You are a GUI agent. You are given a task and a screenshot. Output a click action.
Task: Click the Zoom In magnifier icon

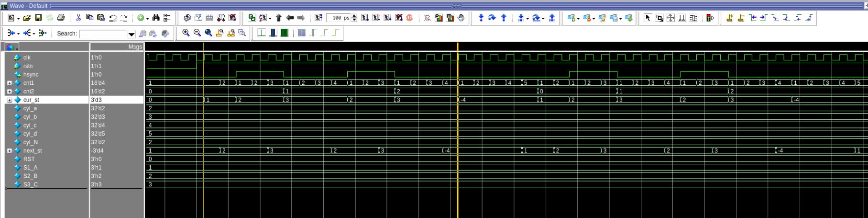(186, 33)
